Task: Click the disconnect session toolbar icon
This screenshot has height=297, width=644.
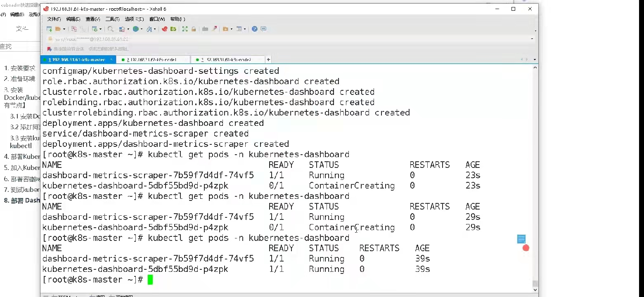Action: click(74, 29)
